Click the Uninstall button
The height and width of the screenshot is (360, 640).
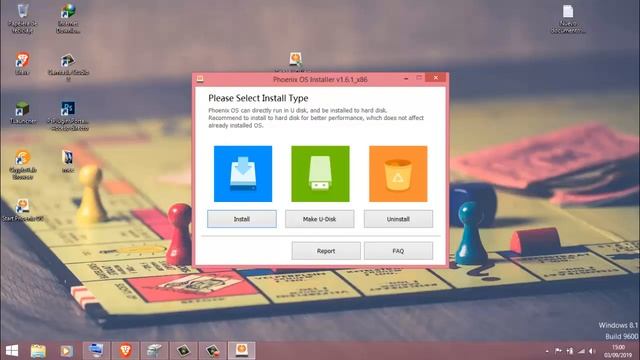[398, 219]
